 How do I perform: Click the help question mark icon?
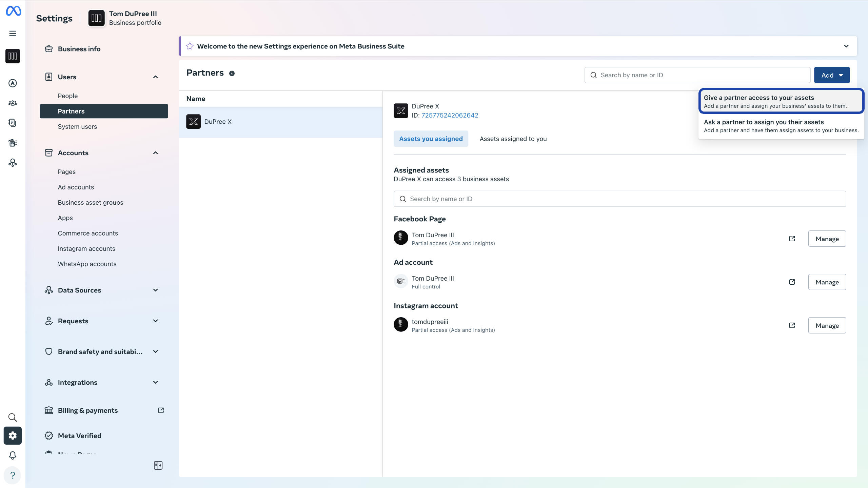click(13, 475)
